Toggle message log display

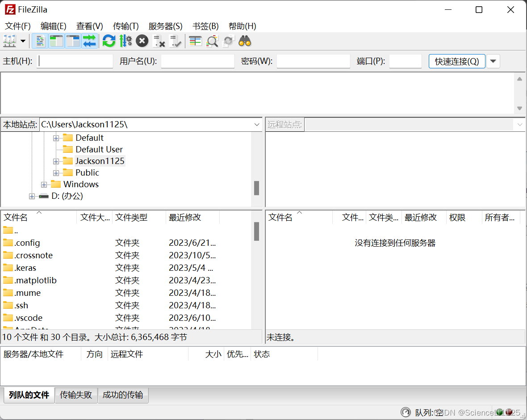[x=40, y=42]
